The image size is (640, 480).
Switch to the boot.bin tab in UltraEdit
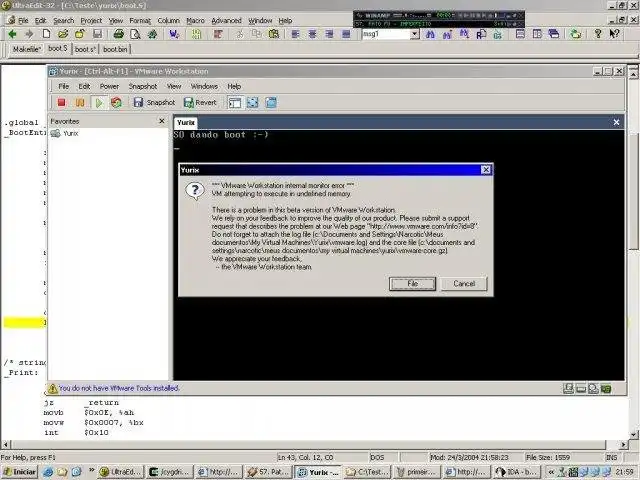[x=115, y=49]
